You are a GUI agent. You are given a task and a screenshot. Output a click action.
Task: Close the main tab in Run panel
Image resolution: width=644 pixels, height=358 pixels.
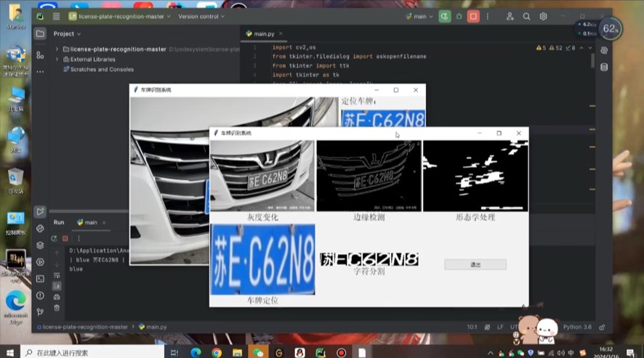point(104,222)
